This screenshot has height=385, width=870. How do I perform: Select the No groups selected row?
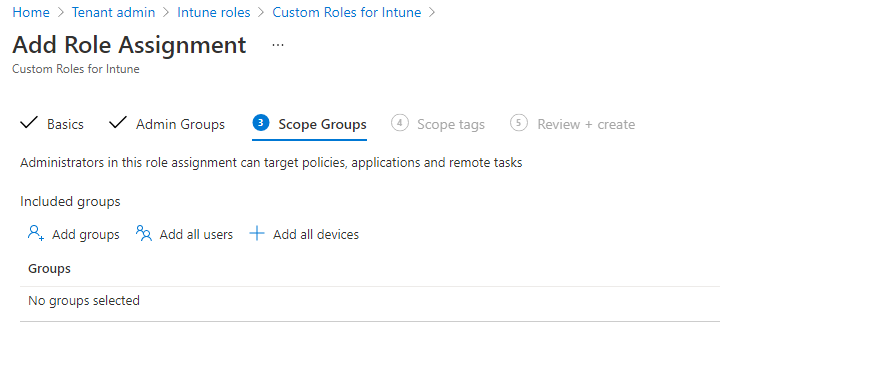click(370, 301)
